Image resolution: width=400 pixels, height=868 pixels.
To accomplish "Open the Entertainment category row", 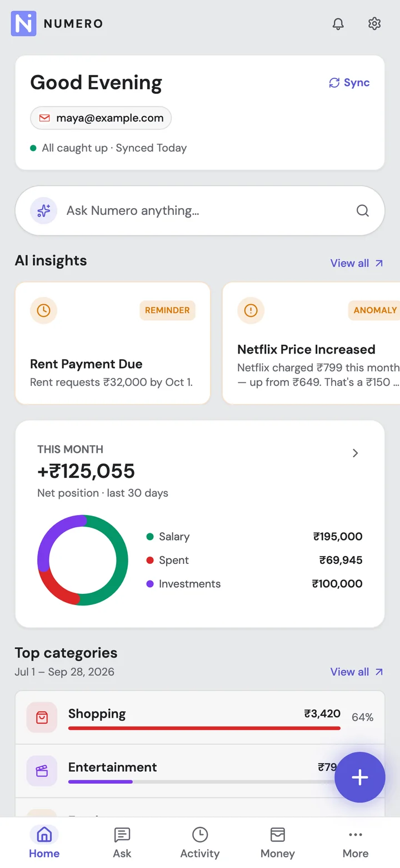I will coord(200,771).
